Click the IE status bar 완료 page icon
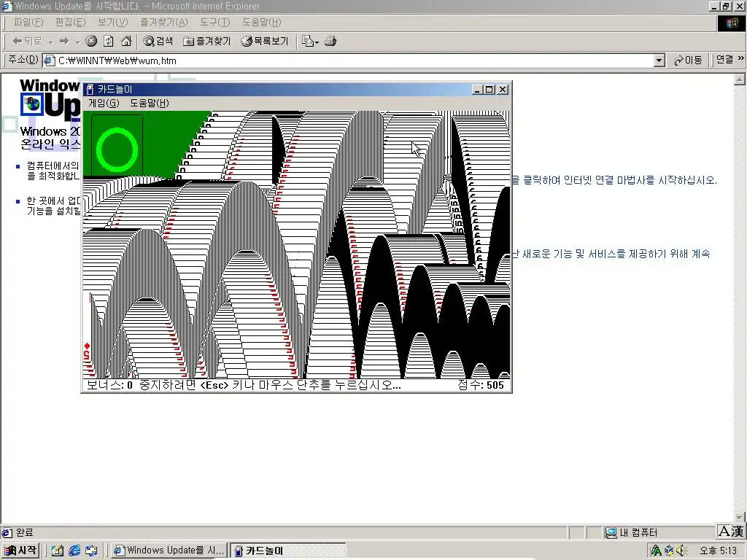Viewport: 747px width, 560px height. (7, 532)
